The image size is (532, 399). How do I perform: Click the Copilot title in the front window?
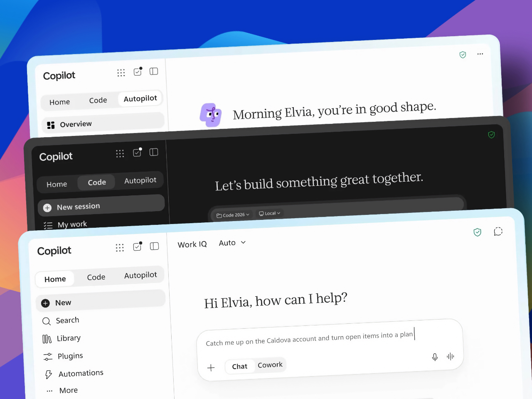point(54,251)
